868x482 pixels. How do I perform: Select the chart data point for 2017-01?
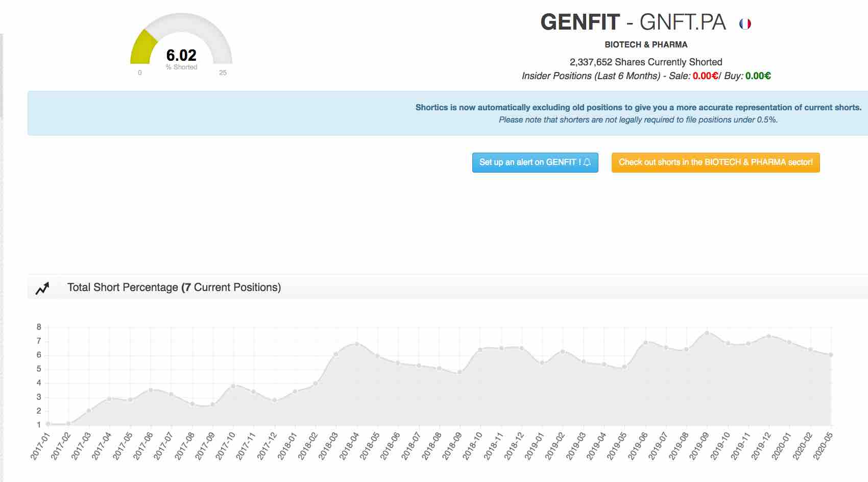[48, 424]
